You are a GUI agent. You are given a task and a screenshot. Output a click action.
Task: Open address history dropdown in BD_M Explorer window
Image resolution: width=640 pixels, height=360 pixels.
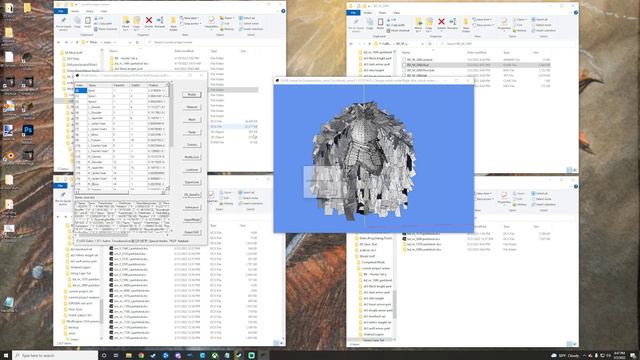click(x=423, y=43)
